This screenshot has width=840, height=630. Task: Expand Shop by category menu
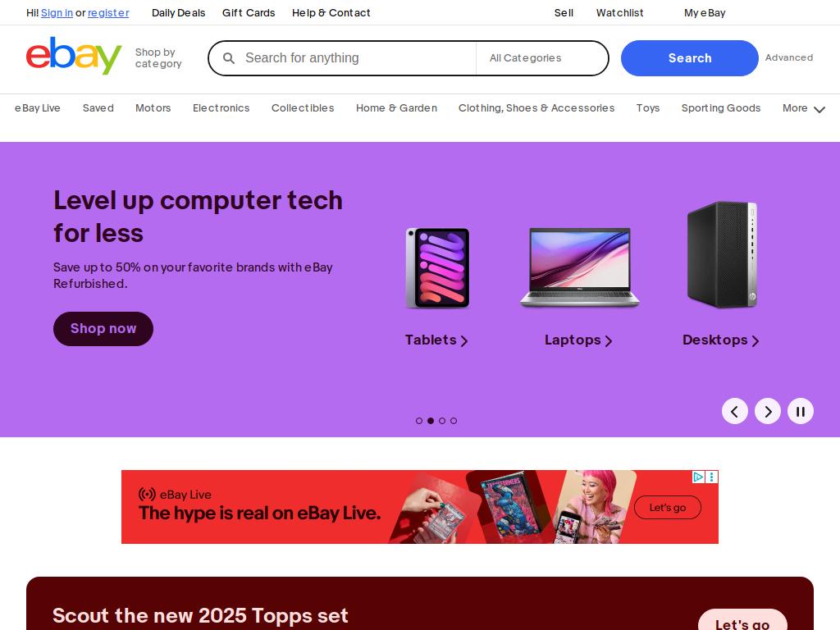coord(158,58)
